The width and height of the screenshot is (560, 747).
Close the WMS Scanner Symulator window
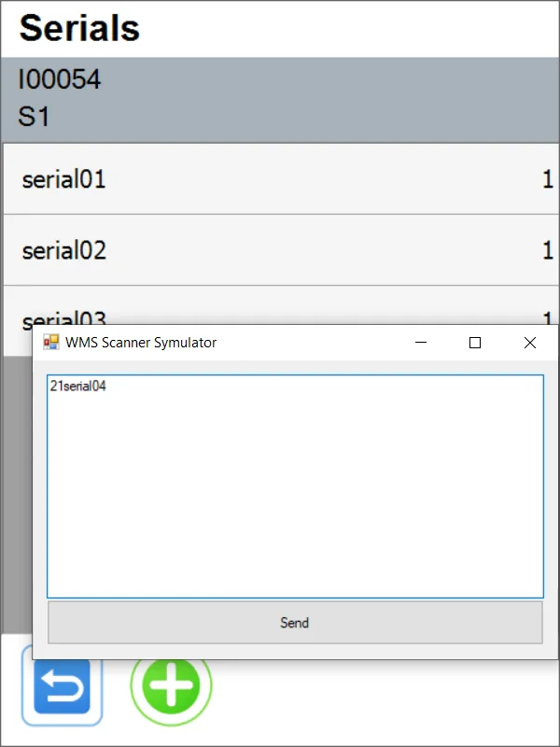pos(529,343)
